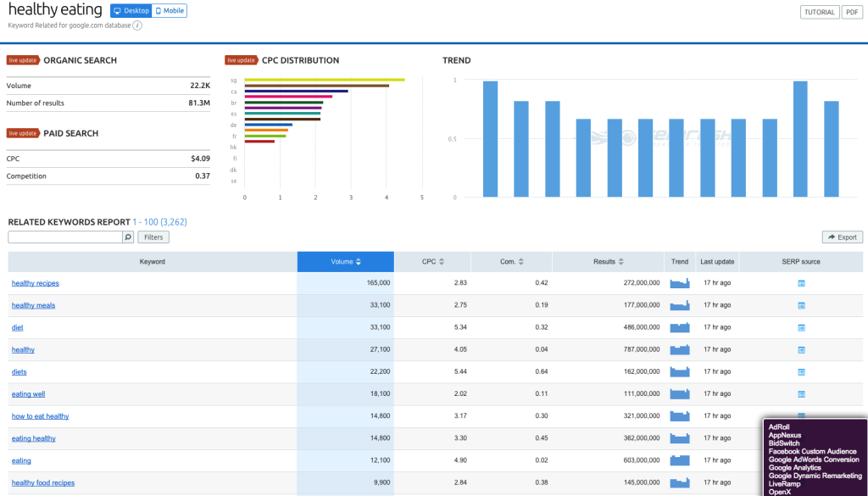View trend sparkline for healthy recipes
Image resolution: width=868 pixels, height=496 pixels.
pyautogui.click(x=680, y=283)
